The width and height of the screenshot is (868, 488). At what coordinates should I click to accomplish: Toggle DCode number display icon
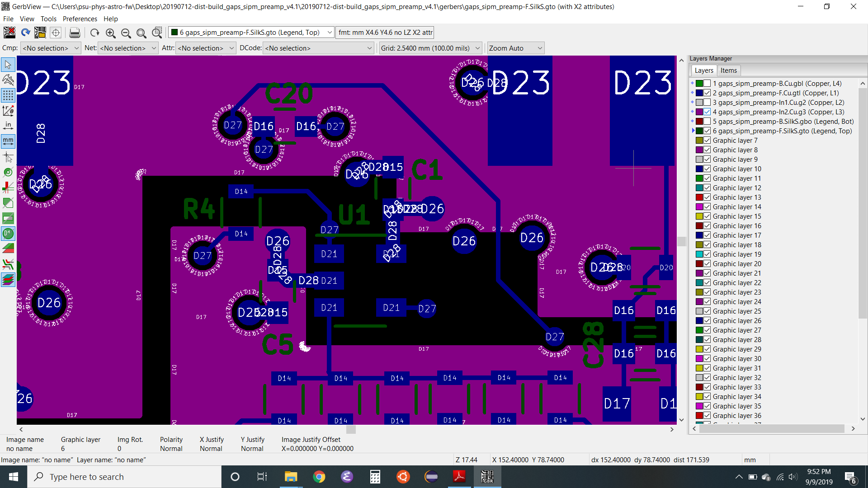click(8, 234)
